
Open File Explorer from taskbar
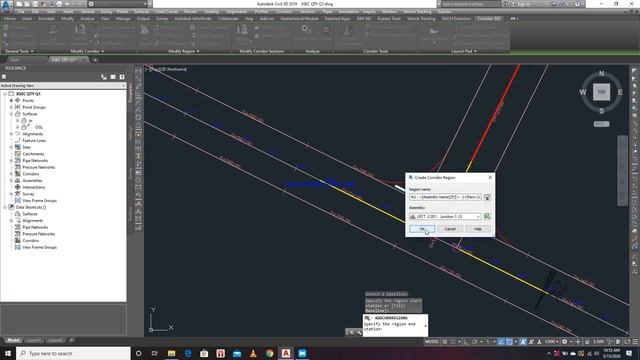(171, 353)
